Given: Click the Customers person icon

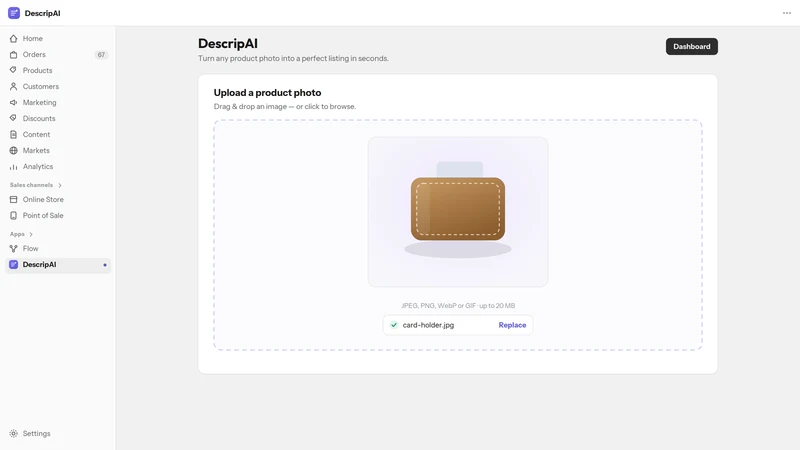Looking at the screenshot, I should 14,87.
